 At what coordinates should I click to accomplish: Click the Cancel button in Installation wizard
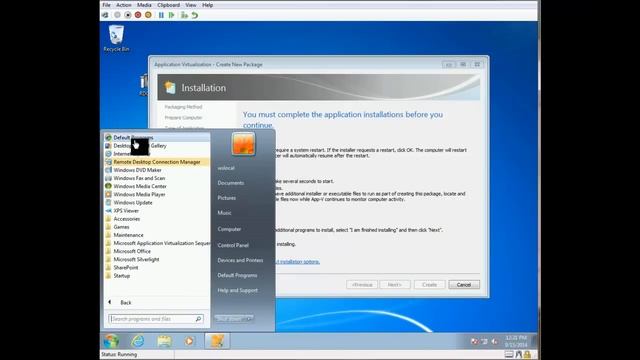point(464,285)
